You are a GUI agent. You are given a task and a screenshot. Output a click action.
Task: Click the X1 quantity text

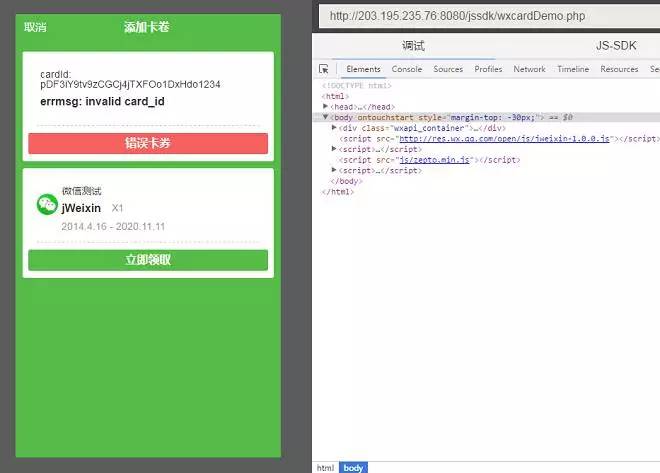[x=117, y=208]
